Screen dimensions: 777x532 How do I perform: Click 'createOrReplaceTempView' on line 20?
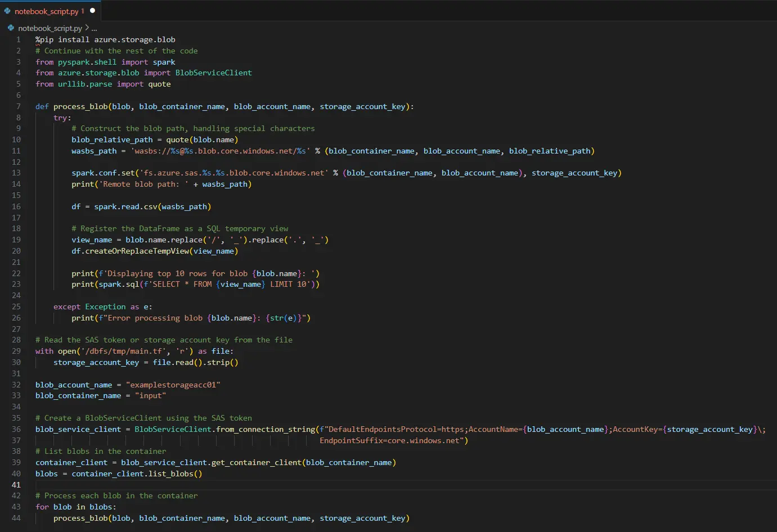(x=137, y=251)
